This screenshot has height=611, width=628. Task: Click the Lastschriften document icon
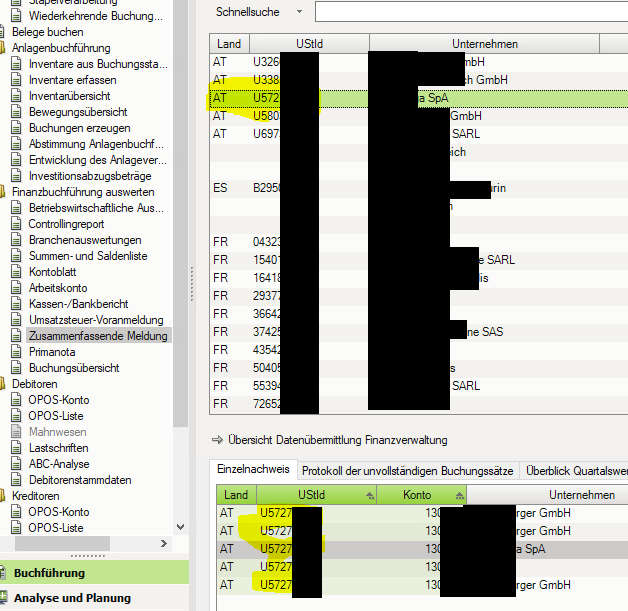click(x=19, y=448)
